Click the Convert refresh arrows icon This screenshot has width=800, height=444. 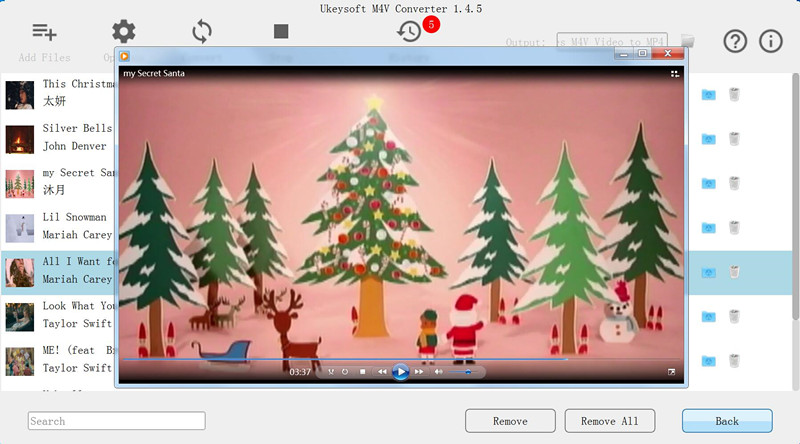[x=202, y=32]
